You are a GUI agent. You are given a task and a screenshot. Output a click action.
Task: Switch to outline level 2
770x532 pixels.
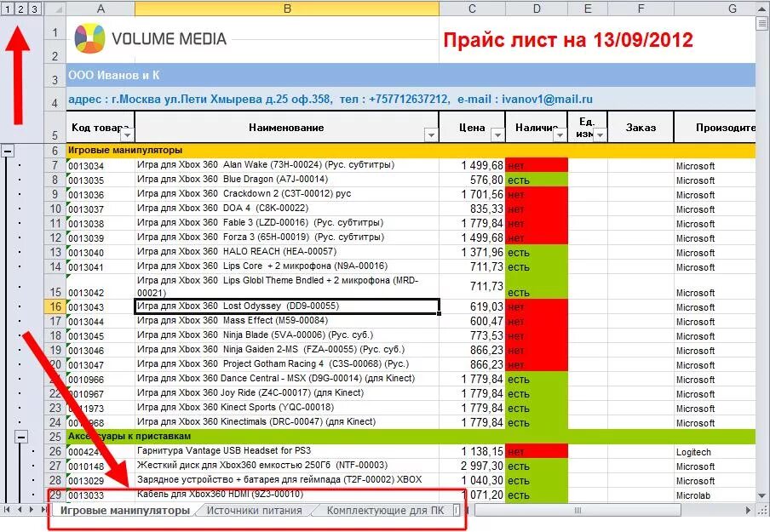(x=20, y=9)
